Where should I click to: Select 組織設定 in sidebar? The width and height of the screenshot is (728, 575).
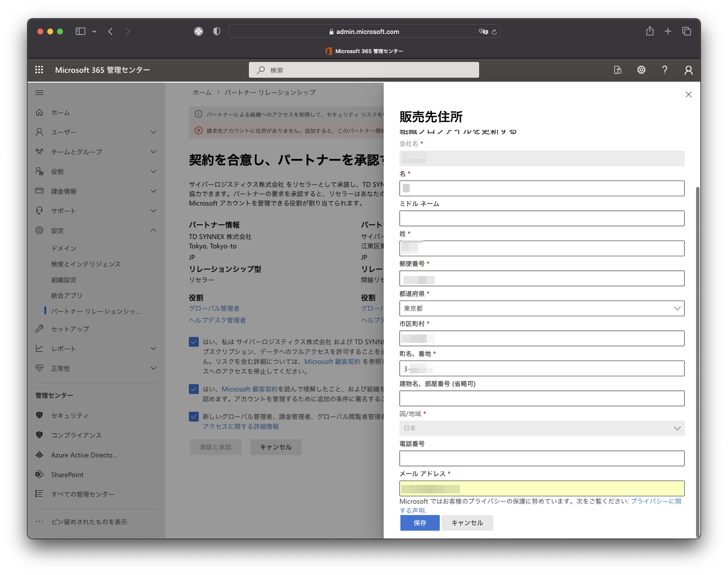[x=64, y=280]
